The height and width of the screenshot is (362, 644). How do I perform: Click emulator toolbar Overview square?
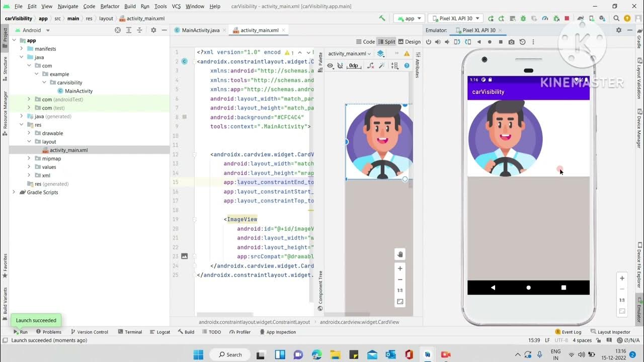[501, 42]
